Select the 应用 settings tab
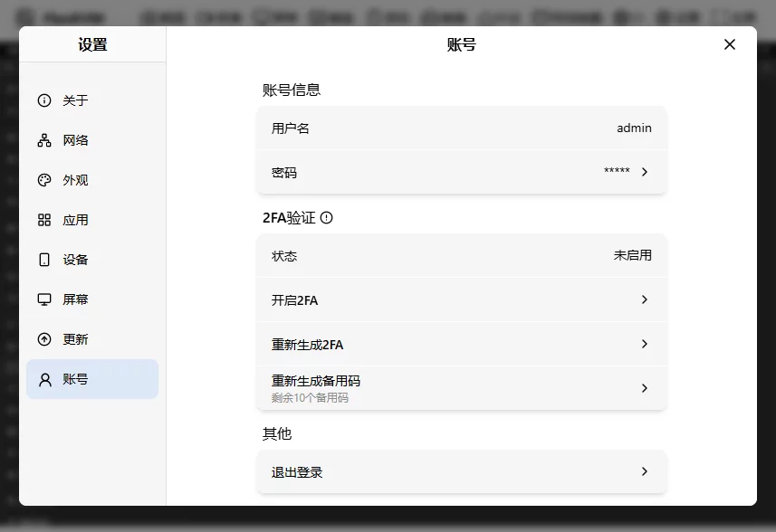 (x=92, y=220)
